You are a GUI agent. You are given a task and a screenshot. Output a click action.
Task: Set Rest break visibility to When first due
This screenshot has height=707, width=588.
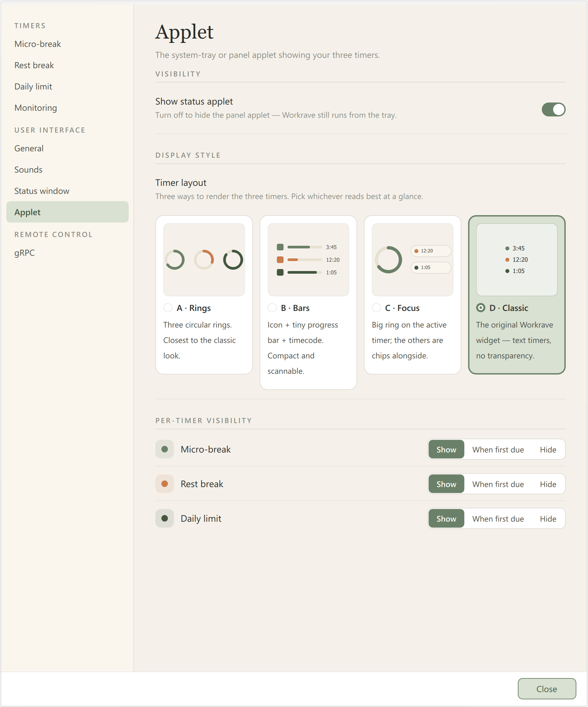coord(498,484)
